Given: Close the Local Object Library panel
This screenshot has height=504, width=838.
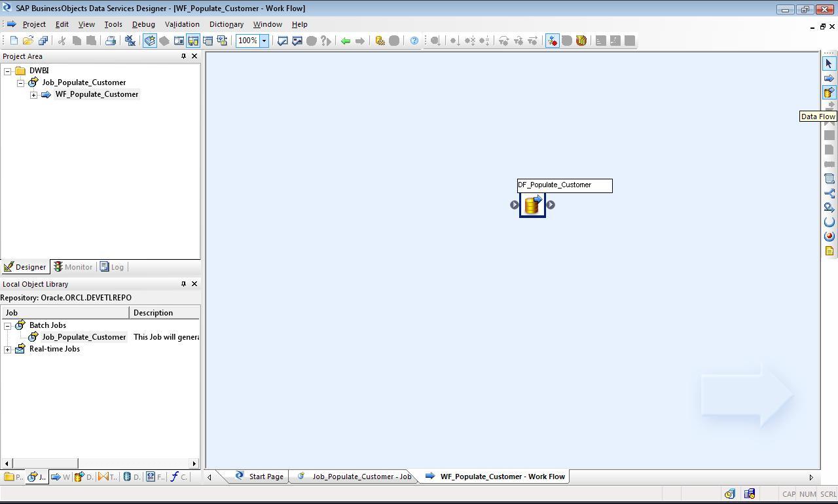Looking at the screenshot, I should [194, 284].
